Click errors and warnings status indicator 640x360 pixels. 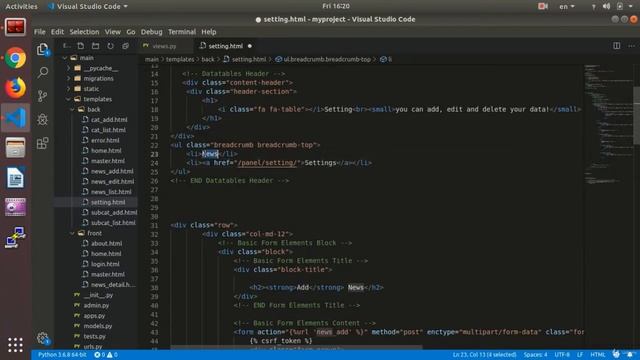tap(106, 355)
